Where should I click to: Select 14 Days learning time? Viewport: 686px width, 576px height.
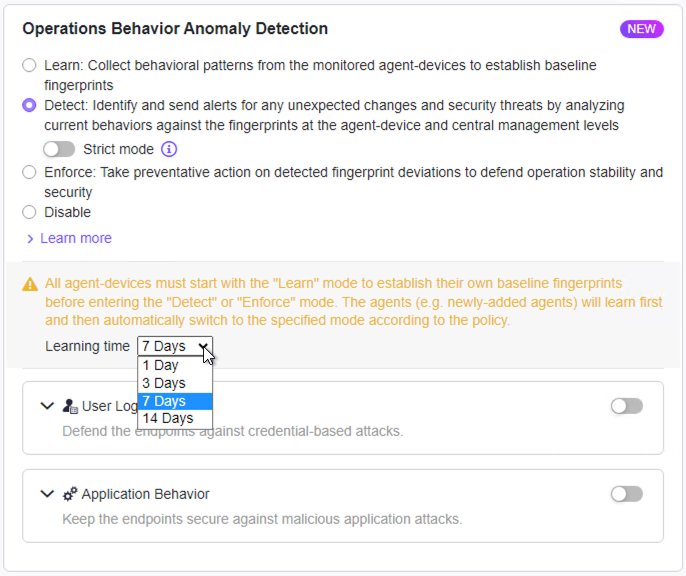[x=167, y=419]
